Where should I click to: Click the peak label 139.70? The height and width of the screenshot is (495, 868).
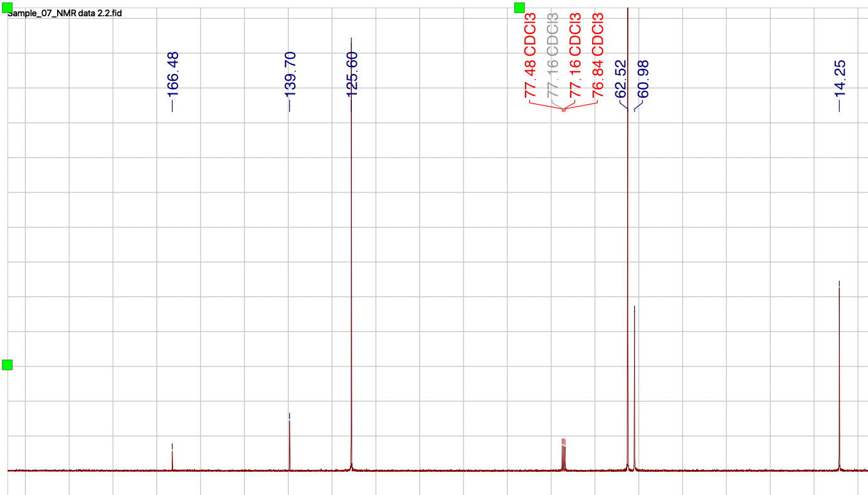coord(289,73)
